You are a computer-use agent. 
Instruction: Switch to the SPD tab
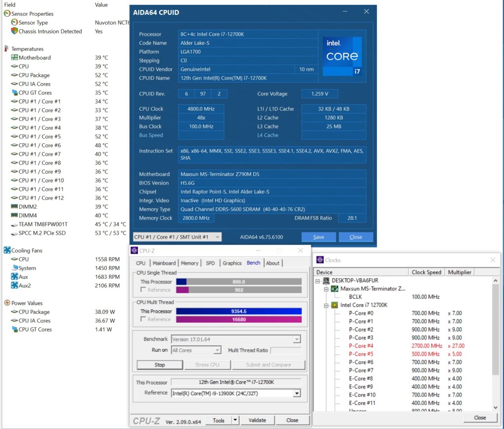[210, 263]
